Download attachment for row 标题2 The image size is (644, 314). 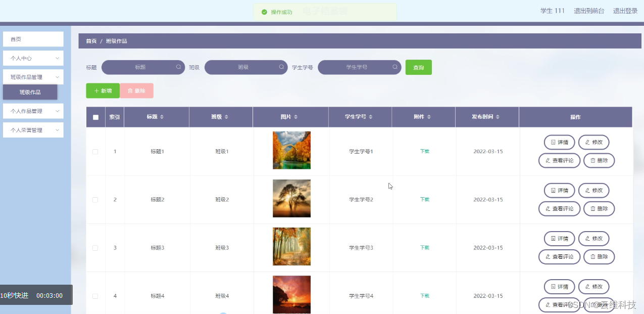pyautogui.click(x=425, y=199)
